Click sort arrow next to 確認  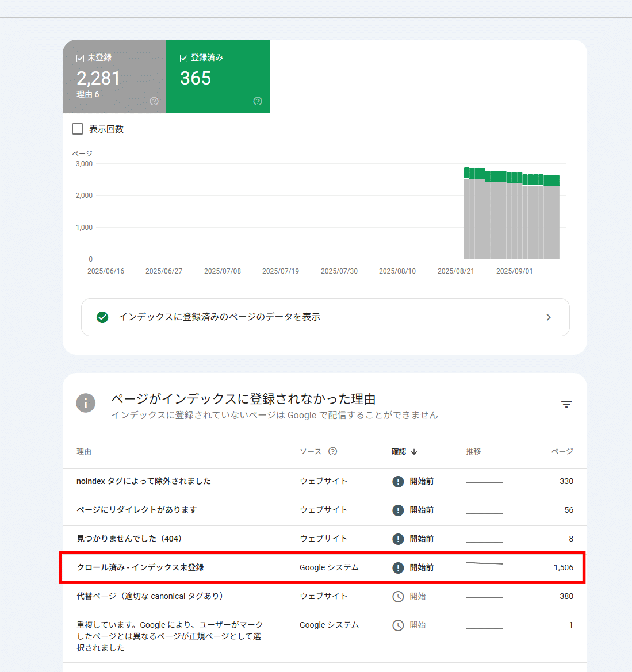(x=414, y=452)
